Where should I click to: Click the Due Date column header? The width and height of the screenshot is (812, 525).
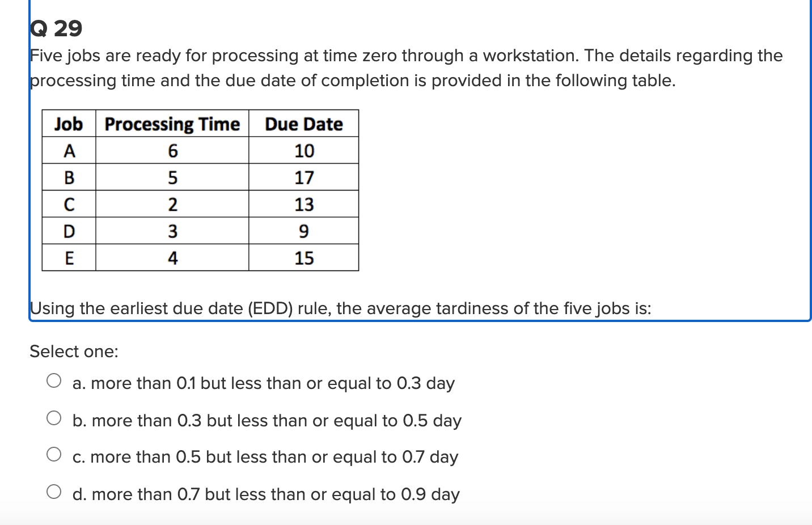point(303,124)
